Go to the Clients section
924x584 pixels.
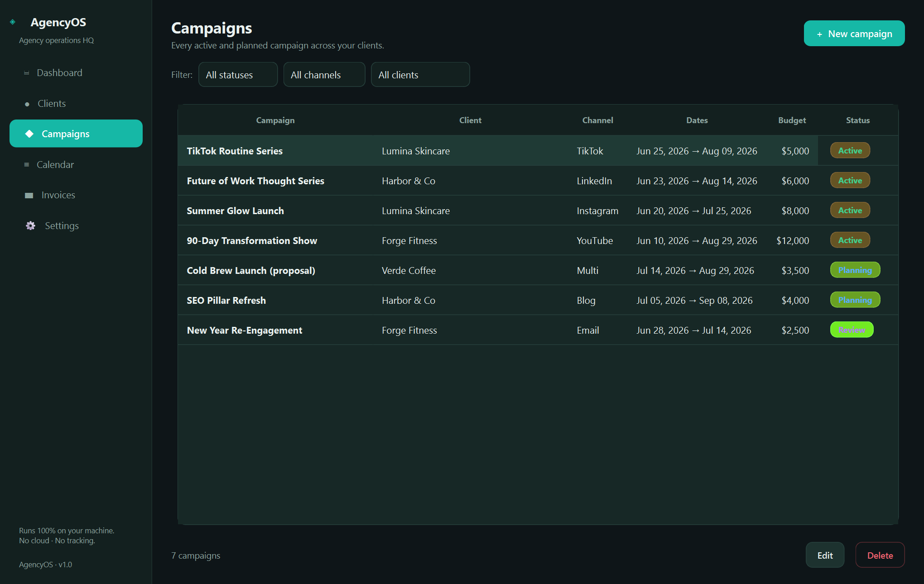76,104
